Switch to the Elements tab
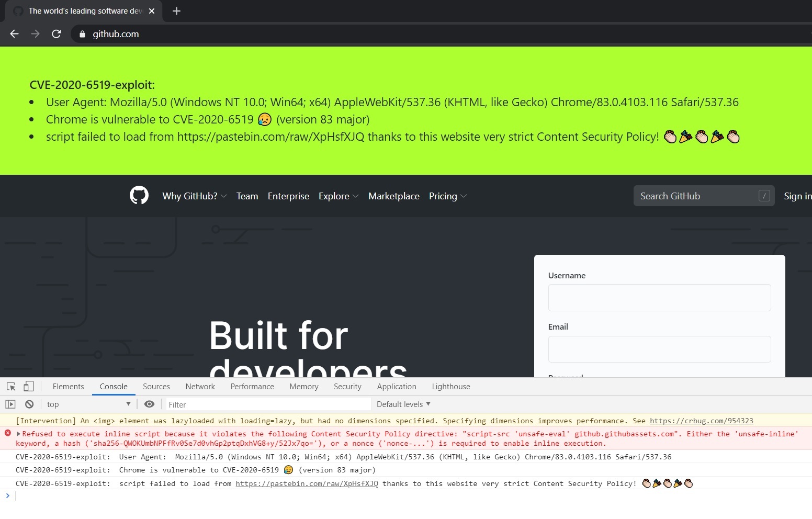This screenshot has height=519, width=812. click(68, 387)
